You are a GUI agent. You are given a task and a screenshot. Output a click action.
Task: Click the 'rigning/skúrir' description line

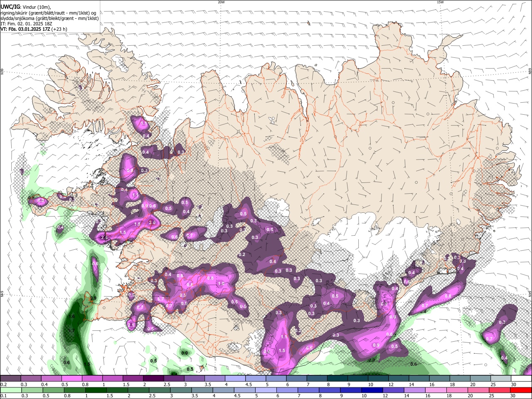tap(48, 13)
